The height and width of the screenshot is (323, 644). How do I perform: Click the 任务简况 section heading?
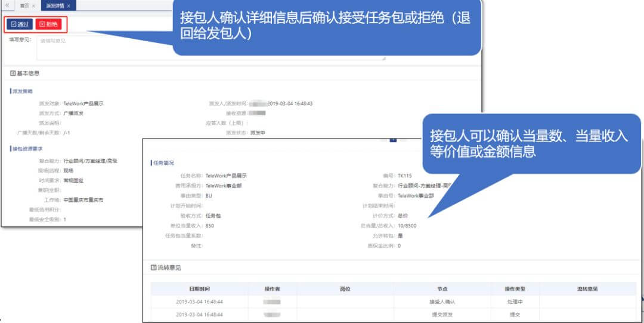click(163, 162)
